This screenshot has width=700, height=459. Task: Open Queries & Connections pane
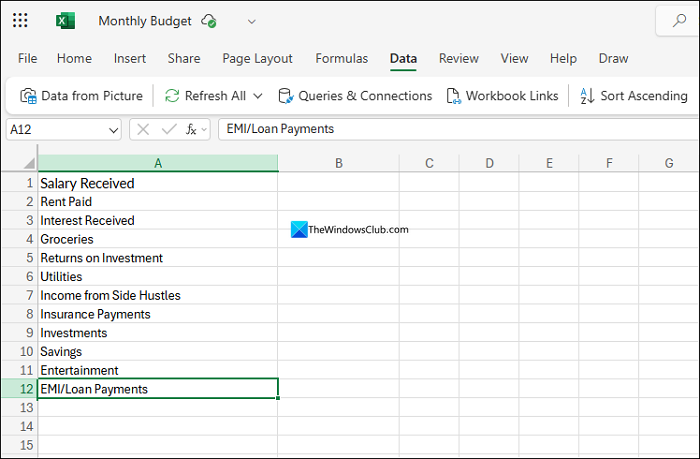(x=355, y=96)
